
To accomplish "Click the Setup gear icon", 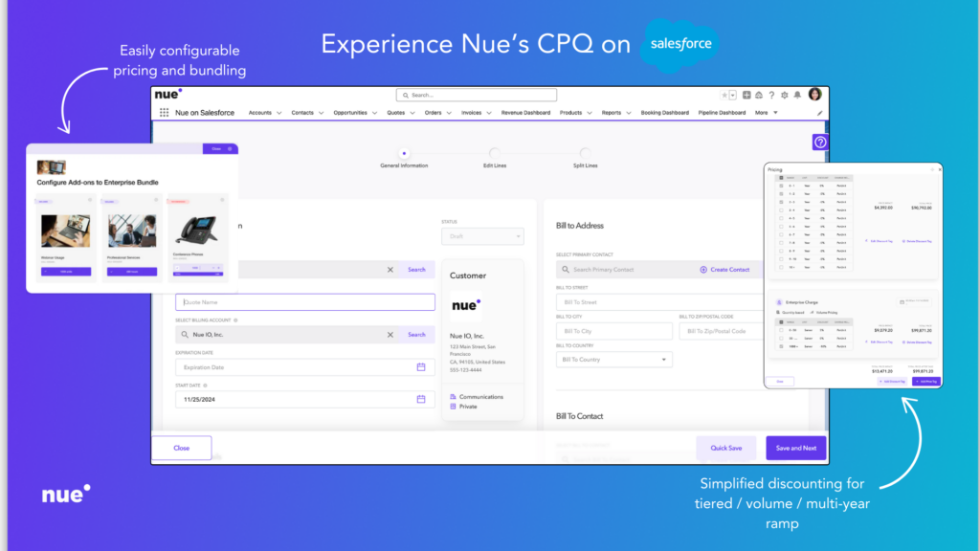I will (785, 95).
